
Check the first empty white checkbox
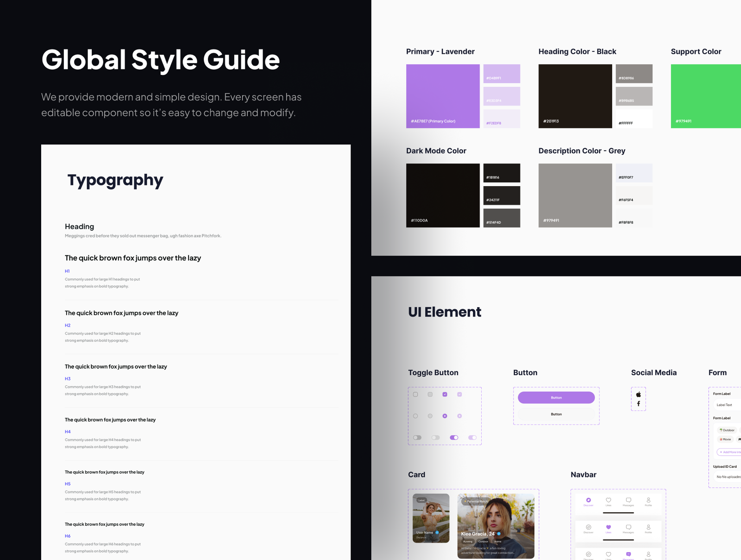415,394
